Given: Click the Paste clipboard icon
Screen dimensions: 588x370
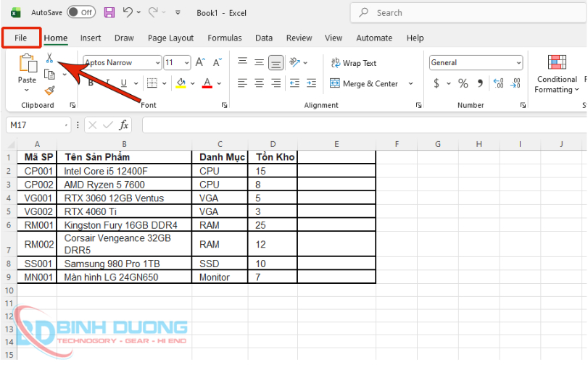Looking at the screenshot, I should pyautogui.click(x=28, y=62).
